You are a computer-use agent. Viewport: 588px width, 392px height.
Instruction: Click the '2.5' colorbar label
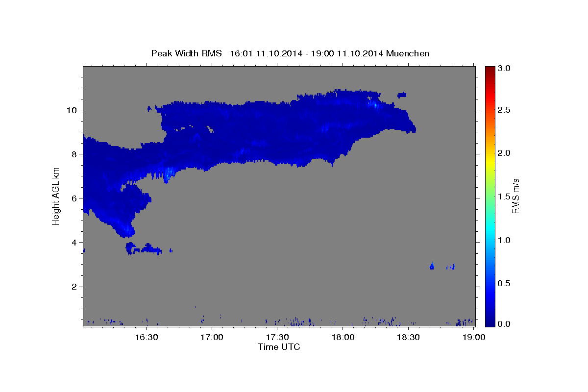click(x=505, y=110)
